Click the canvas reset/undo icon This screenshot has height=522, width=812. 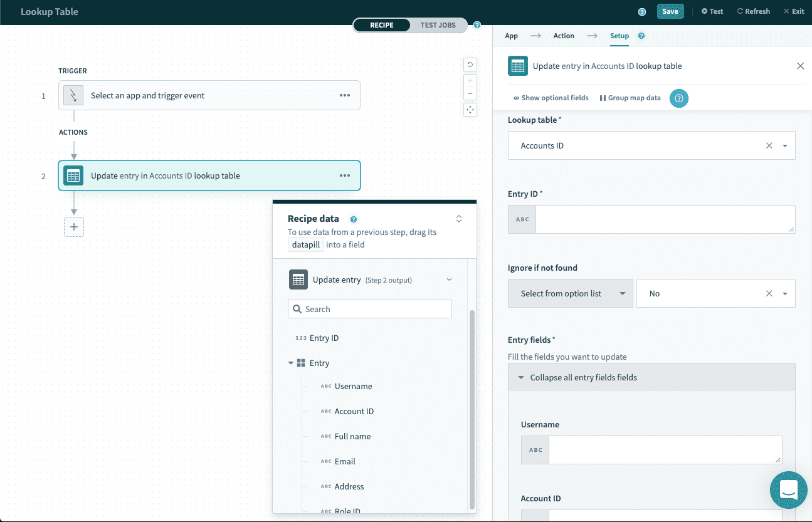[x=470, y=64]
